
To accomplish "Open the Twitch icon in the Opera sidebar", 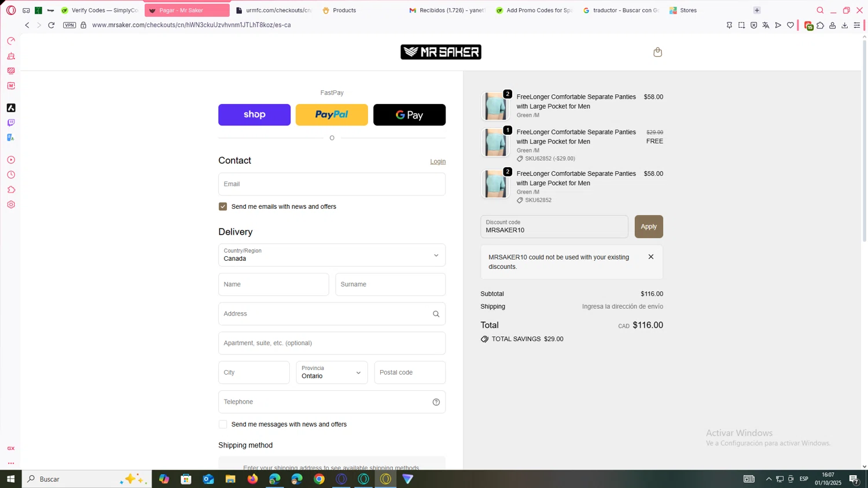I will (x=11, y=123).
